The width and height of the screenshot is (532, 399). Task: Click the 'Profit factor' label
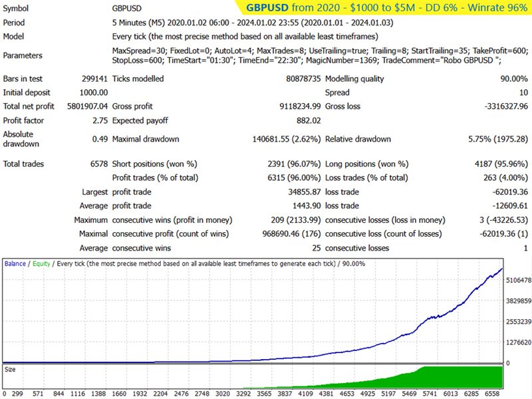(x=23, y=120)
